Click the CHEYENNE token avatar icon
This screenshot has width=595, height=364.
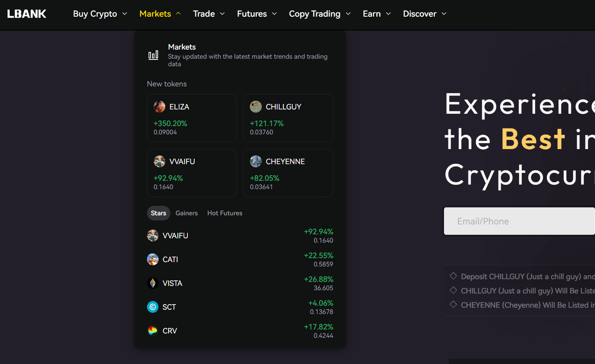[x=256, y=162]
